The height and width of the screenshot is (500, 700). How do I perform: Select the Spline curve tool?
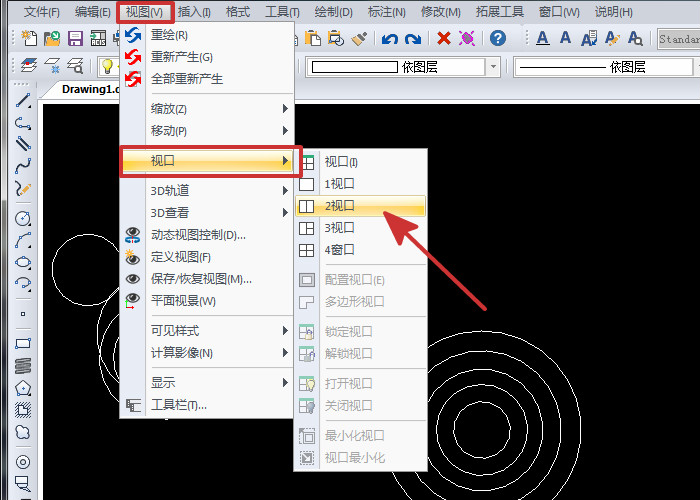23,166
